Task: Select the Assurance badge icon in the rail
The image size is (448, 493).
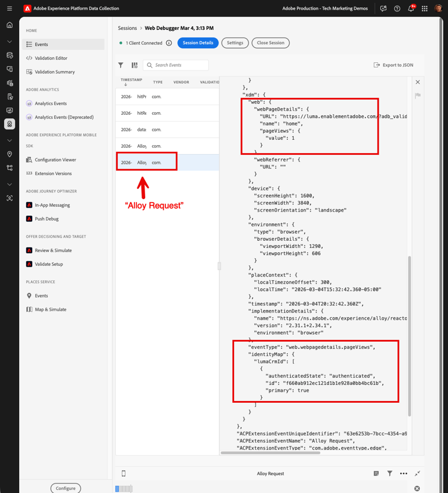Action: [10, 124]
